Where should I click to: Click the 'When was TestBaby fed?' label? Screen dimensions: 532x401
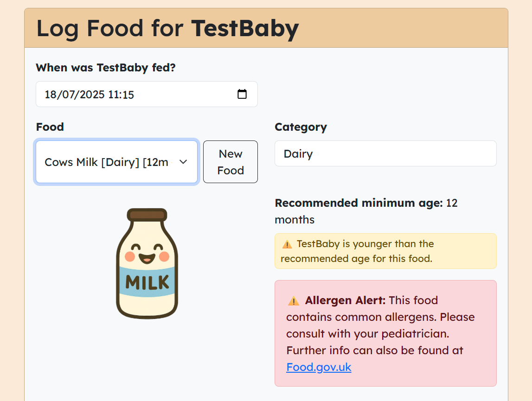click(105, 68)
